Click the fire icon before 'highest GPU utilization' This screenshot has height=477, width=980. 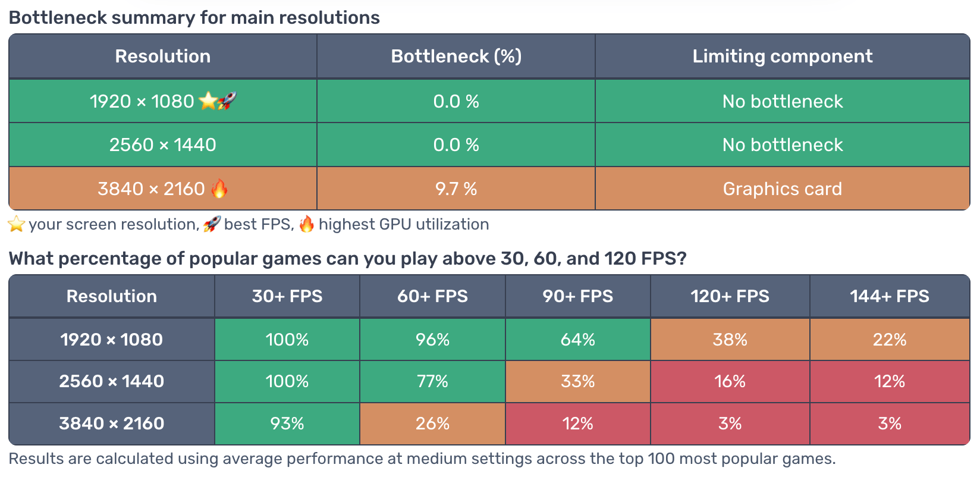307,224
